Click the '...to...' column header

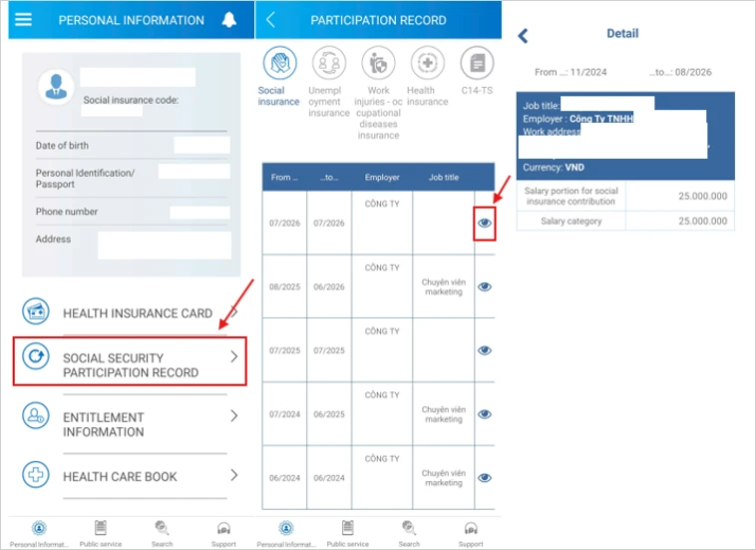pos(329,177)
